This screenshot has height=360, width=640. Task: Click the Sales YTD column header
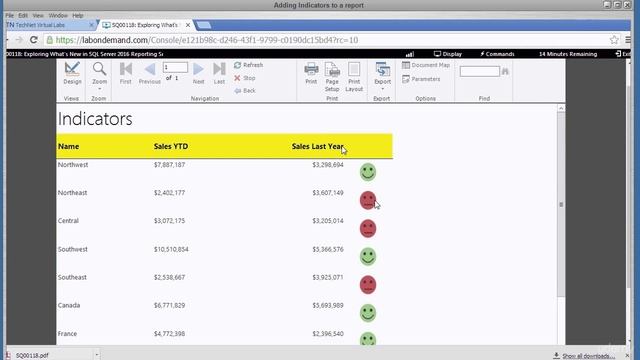pos(171,146)
